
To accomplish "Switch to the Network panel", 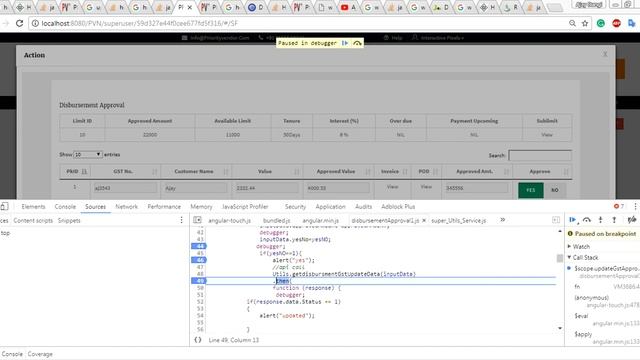I will pyautogui.click(x=127, y=207).
